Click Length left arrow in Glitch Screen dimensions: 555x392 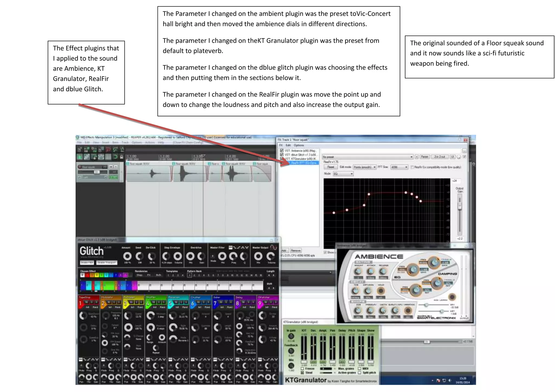(x=269, y=275)
